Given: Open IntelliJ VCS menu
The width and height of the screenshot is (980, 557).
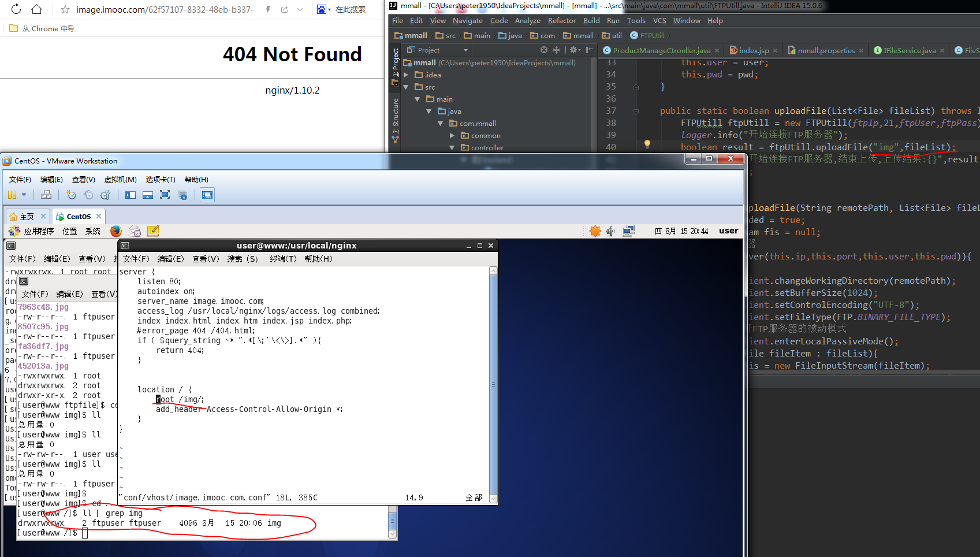Looking at the screenshot, I should (x=659, y=21).
